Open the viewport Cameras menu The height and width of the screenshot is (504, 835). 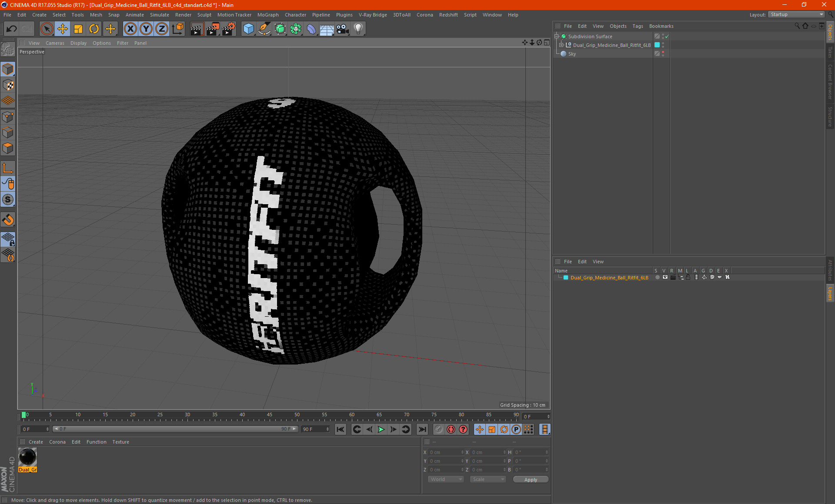55,43
